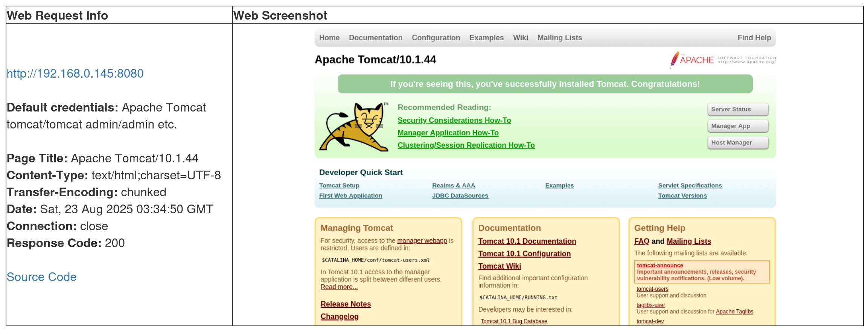Open Clustering/Session Replication How-To link

point(466,145)
